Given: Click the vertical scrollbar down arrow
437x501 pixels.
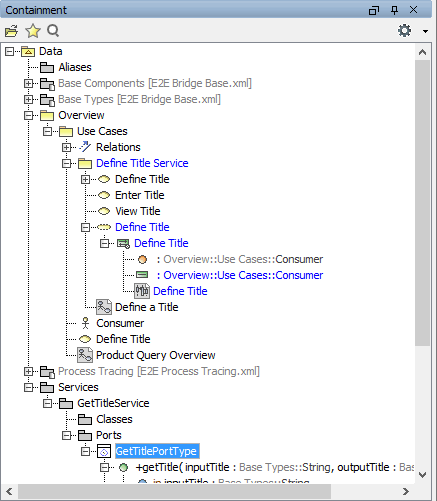Looking at the screenshot, I should pyautogui.click(x=422, y=475).
